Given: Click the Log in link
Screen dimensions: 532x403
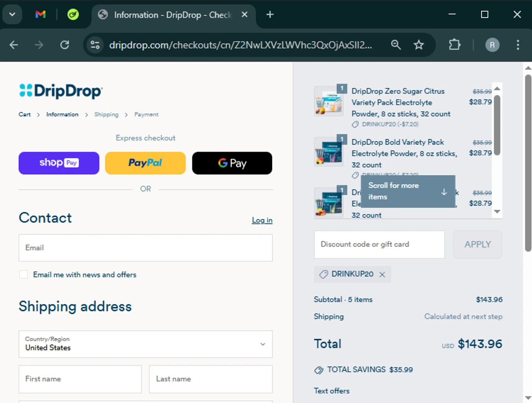Looking at the screenshot, I should pos(262,220).
